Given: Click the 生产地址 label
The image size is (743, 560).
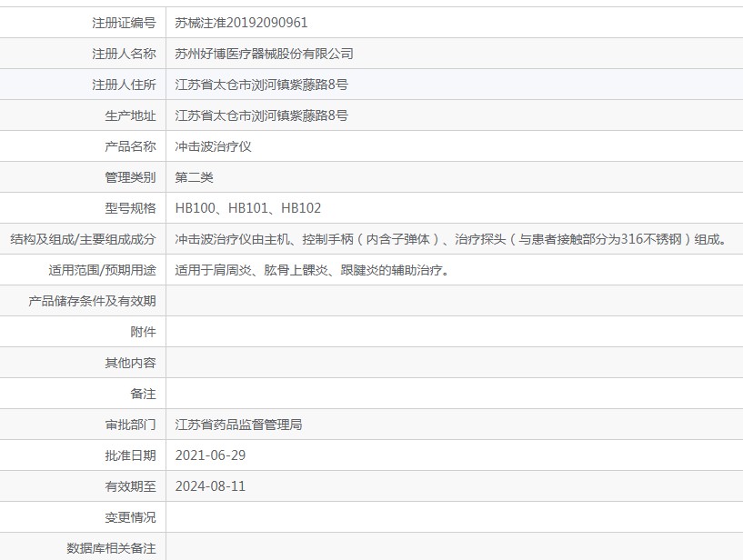Looking at the screenshot, I should 130,115.
